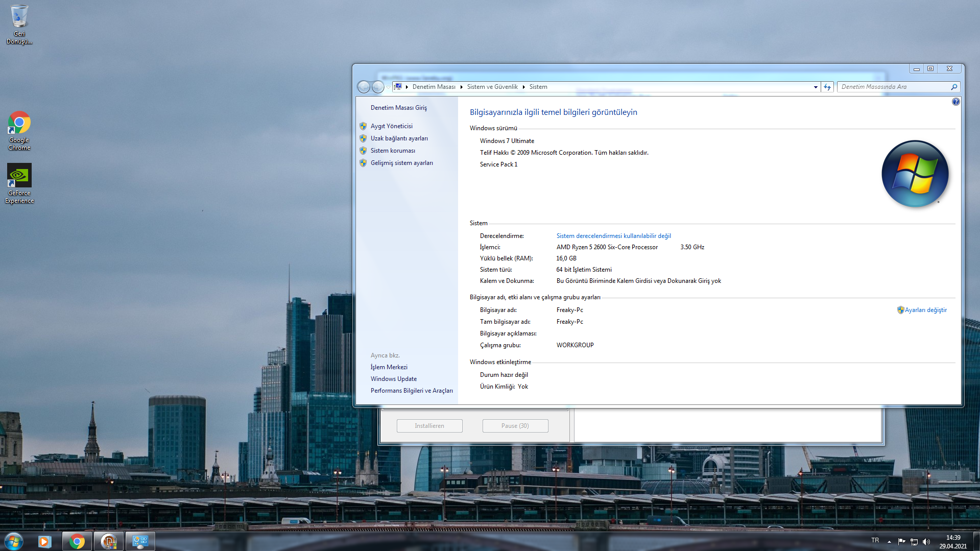Viewport: 980px width, 551px height.
Task: Expand arrow after Denetim Masası breadcrumb
Action: click(461, 87)
